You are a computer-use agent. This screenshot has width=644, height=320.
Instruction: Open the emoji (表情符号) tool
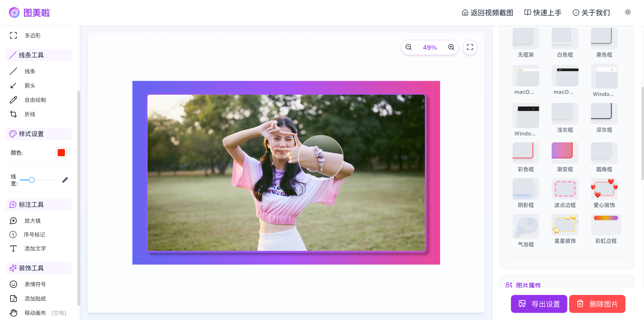coord(35,284)
